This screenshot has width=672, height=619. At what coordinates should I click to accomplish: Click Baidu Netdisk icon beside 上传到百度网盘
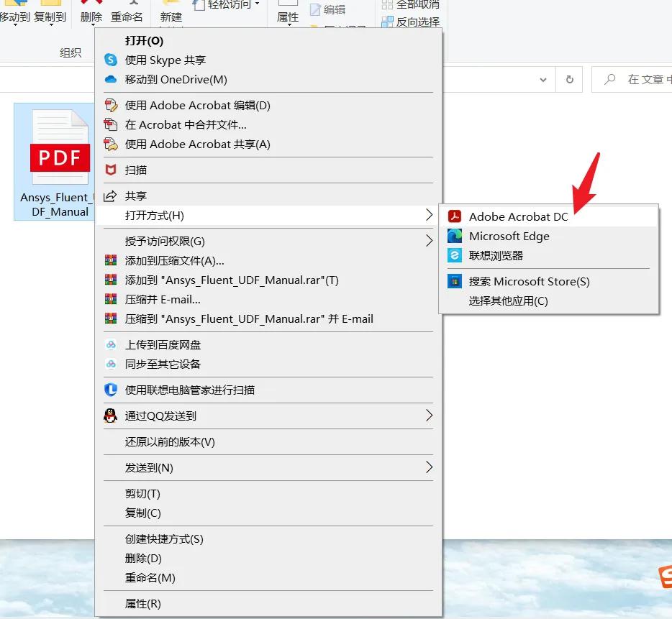coord(111,345)
